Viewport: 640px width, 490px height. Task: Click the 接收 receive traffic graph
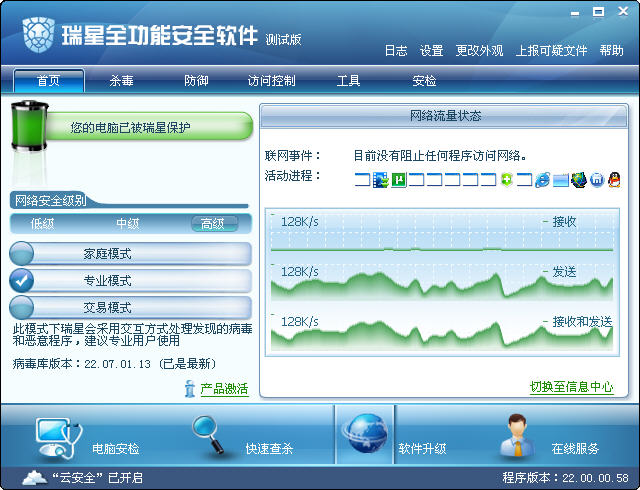pyautogui.click(x=442, y=232)
